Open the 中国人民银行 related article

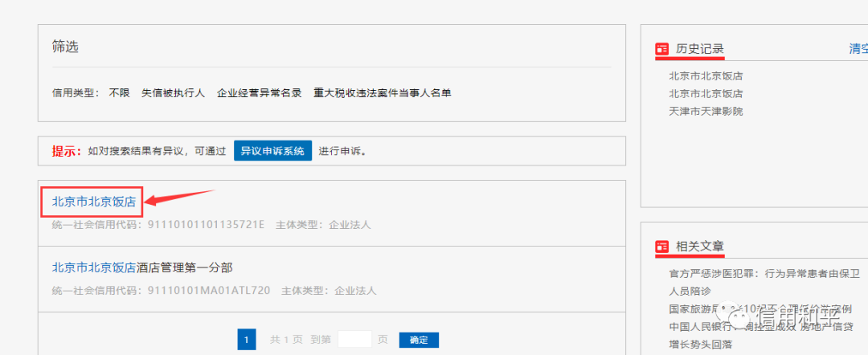(761, 335)
